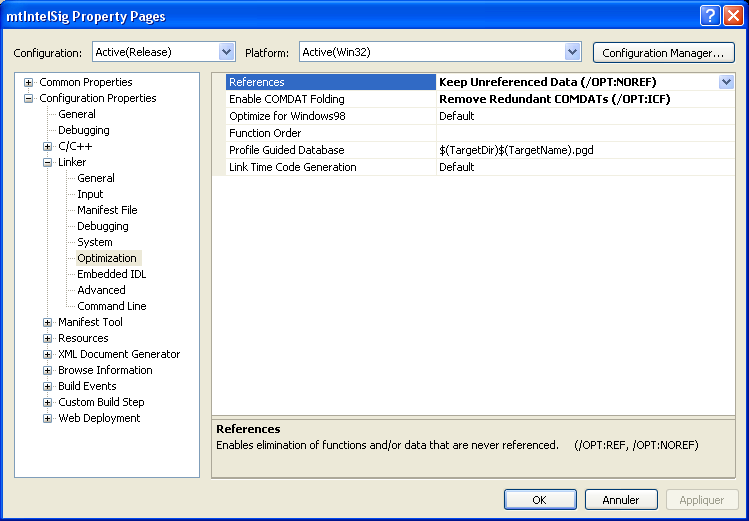This screenshot has height=521, width=749.
Task: Click $(TargetDir)$(TargetName).pgd value
Action: pyautogui.click(x=516, y=150)
